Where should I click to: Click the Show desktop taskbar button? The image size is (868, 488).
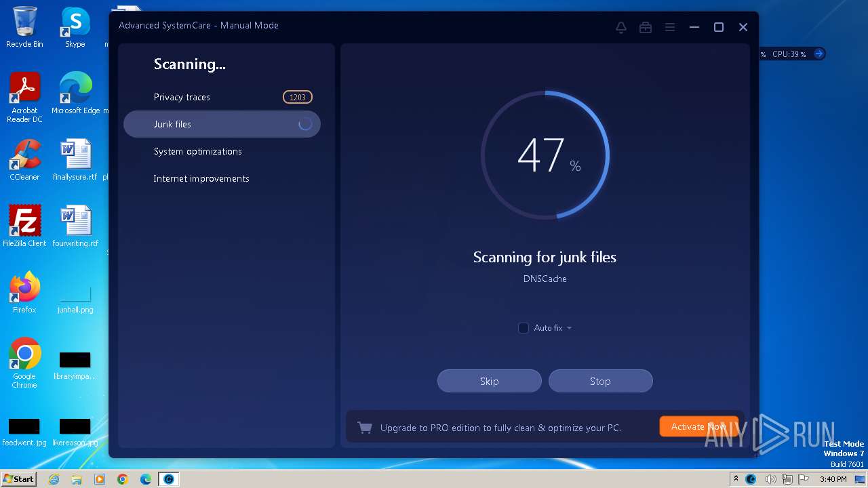pos(861,479)
